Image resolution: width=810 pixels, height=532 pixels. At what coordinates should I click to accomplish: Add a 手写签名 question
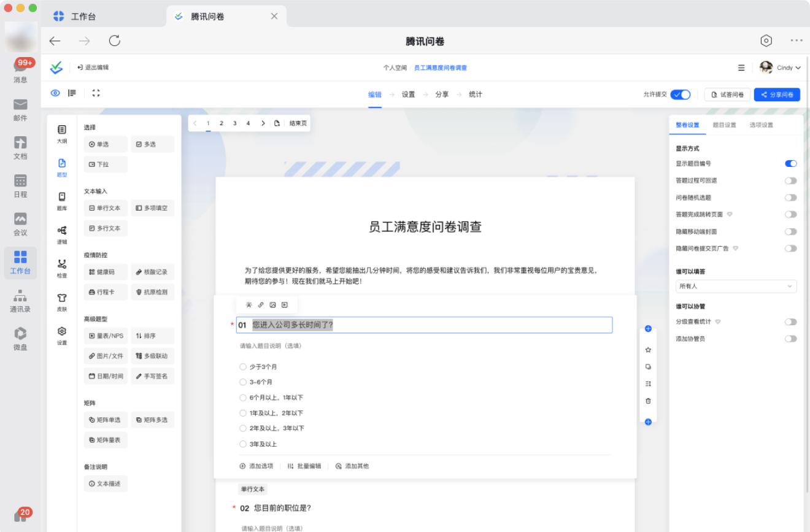point(152,376)
